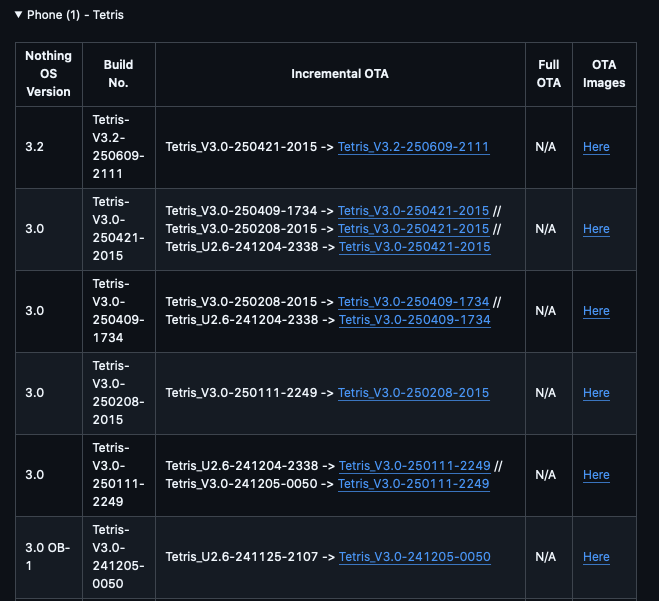Open Here link for build Tetris-V3.0-250421-2015
Image resolution: width=659 pixels, height=601 pixels.
click(x=596, y=229)
